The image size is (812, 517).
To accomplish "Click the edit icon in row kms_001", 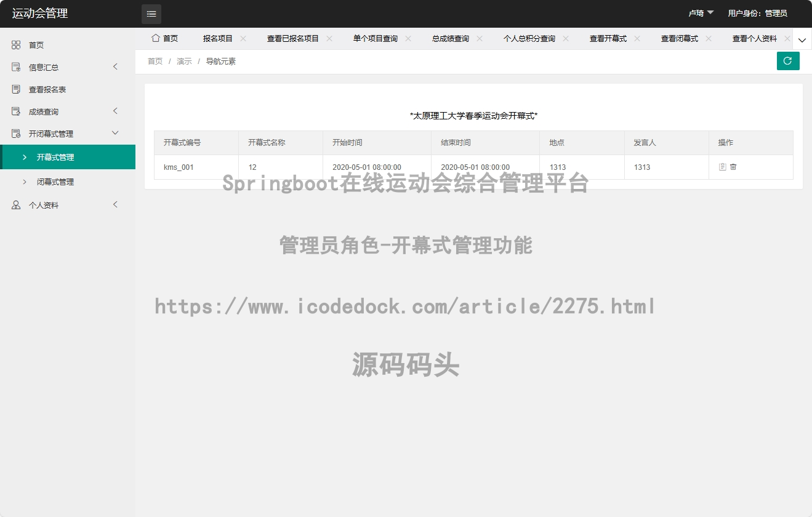I will click(723, 167).
